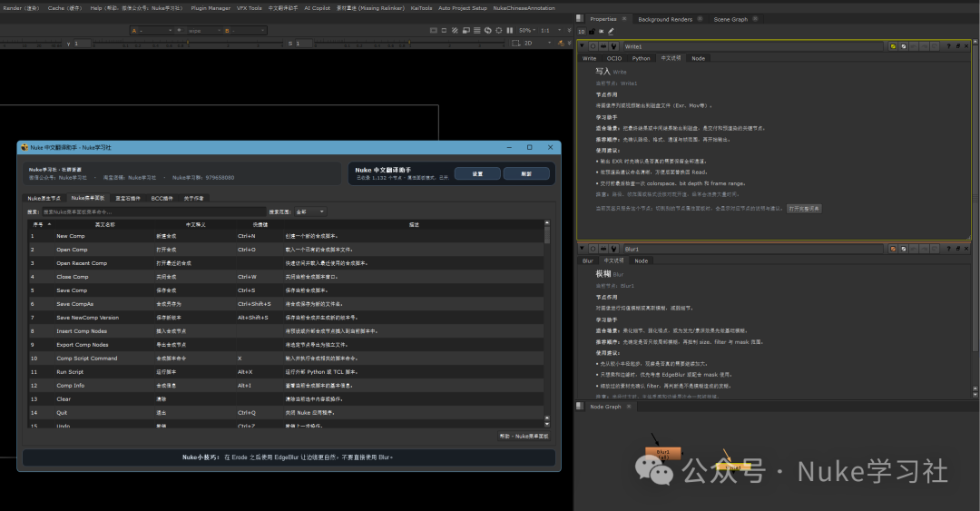This screenshot has height=511, width=980.
Task: Switch to the Scene Graph tab
Action: pyautogui.click(x=730, y=19)
